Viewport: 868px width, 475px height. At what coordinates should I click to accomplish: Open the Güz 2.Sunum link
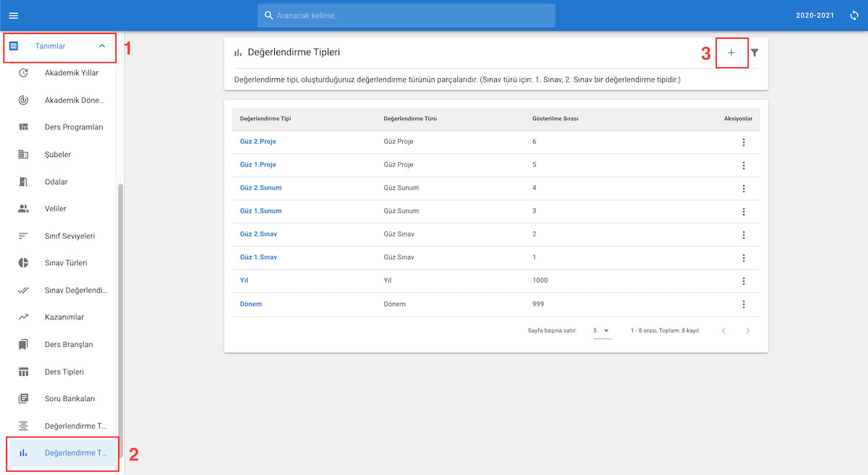click(x=260, y=188)
